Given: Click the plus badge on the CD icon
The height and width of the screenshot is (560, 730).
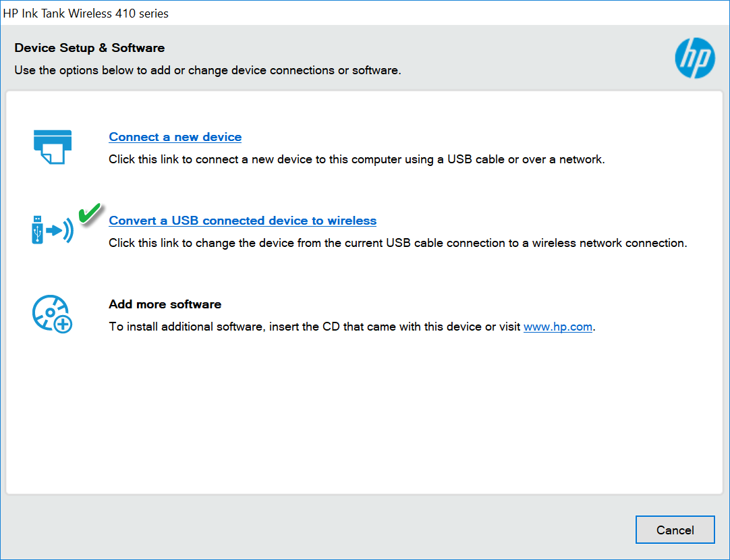Looking at the screenshot, I should pyautogui.click(x=63, y=325).
